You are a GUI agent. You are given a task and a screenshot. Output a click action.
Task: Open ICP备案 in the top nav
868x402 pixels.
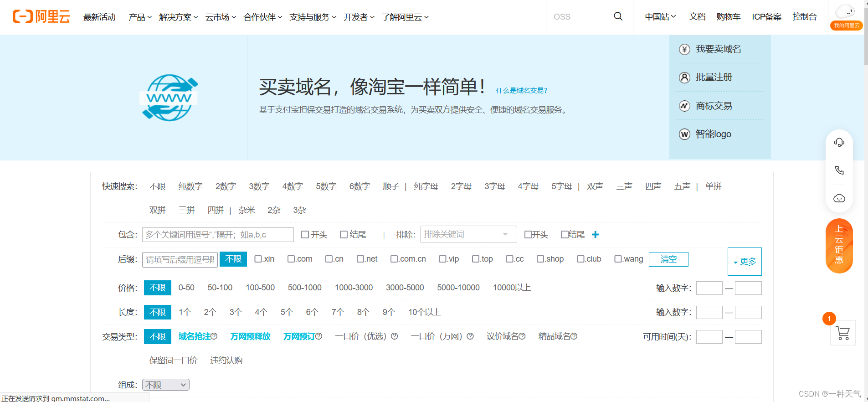(x=766, y=16)
